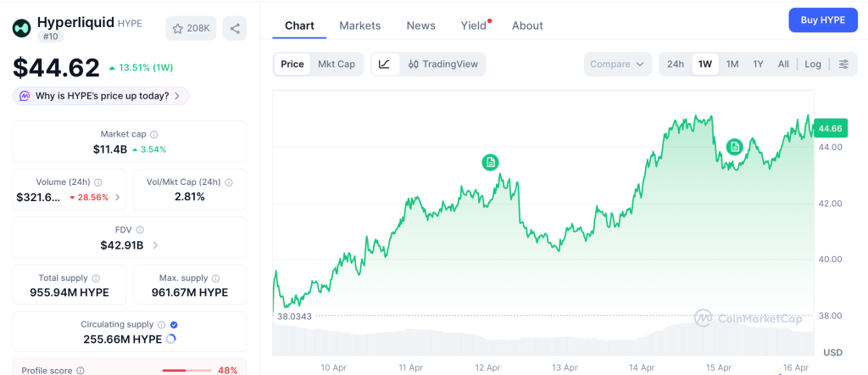This screenshot has width=868, height=375.
Task: Open the Yield tab
Action: click(474, 25)
